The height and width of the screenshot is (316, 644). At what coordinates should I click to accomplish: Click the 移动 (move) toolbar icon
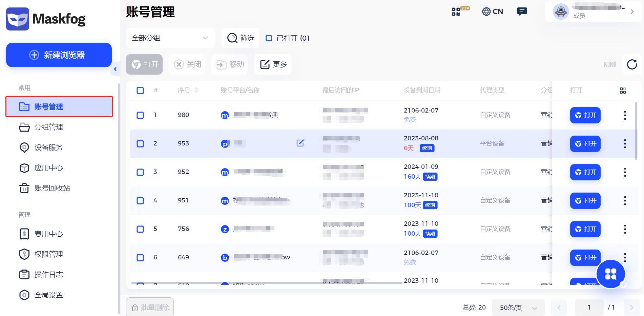click(x=229, y=64)
